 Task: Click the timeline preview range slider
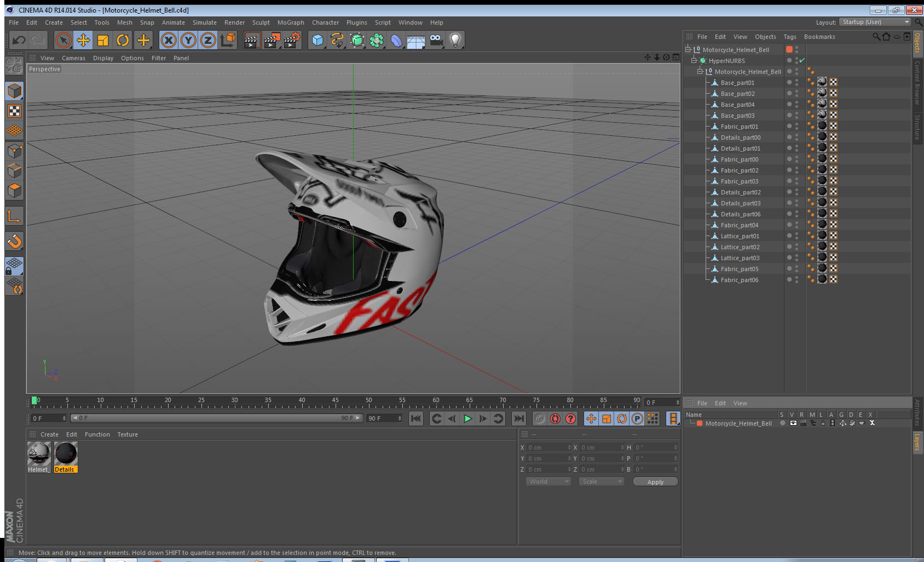pyautogui.click(x=216, y=418)
